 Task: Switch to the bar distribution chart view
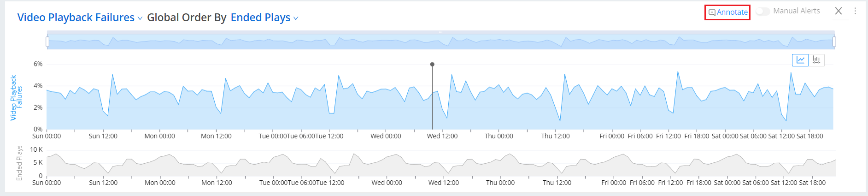pyautogui.click(x=816, y=60)
